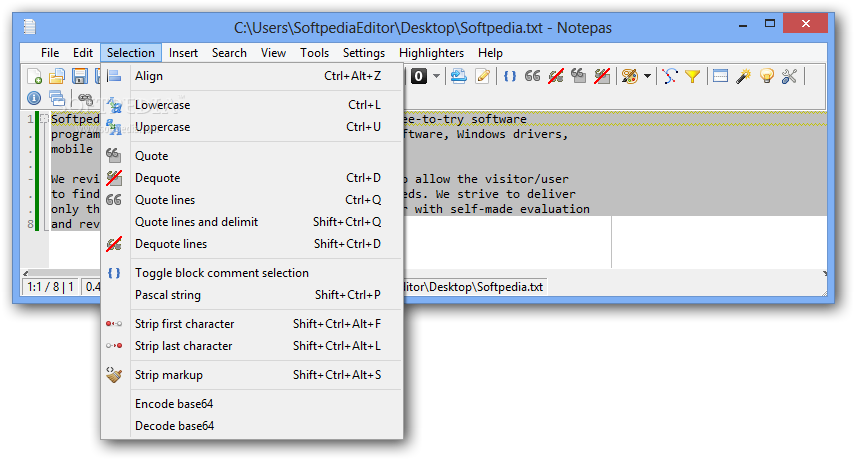Click the yellow funnel filter icon
The image size is (855, 460).
point(693,76)
